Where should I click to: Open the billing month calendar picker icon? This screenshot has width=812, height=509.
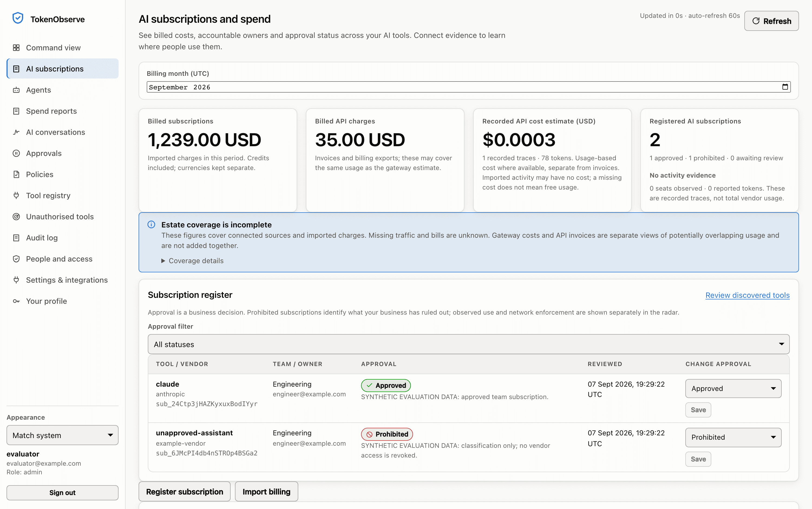[785, 87]
